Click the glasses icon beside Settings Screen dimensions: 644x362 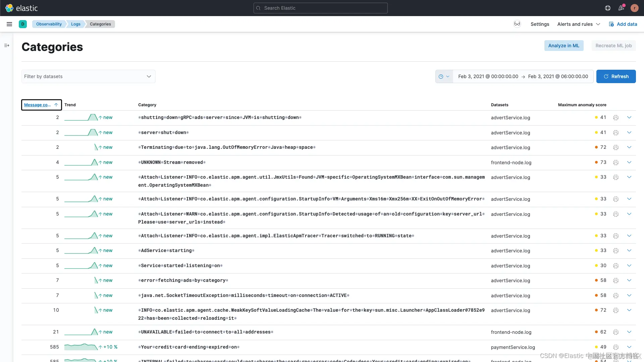point(517,24)
